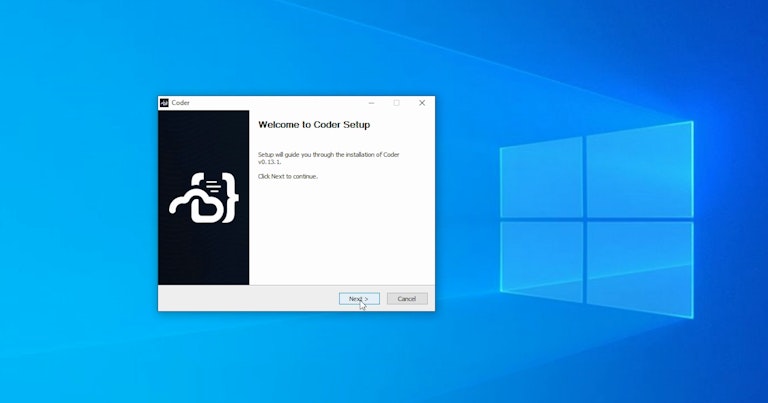Click the 'Welcome to Coder Setup' heading
The image size is (768, 403).
tap(314, 125)
